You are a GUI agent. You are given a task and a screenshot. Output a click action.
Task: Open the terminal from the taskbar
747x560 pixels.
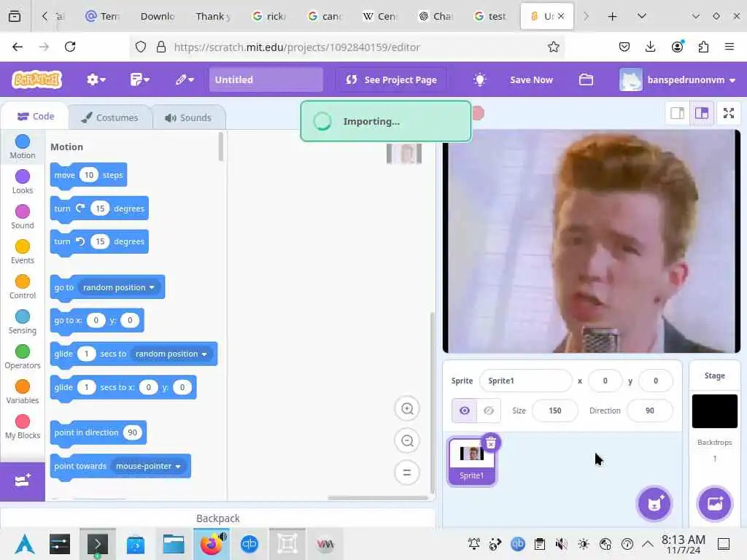[x=97, y=544]
